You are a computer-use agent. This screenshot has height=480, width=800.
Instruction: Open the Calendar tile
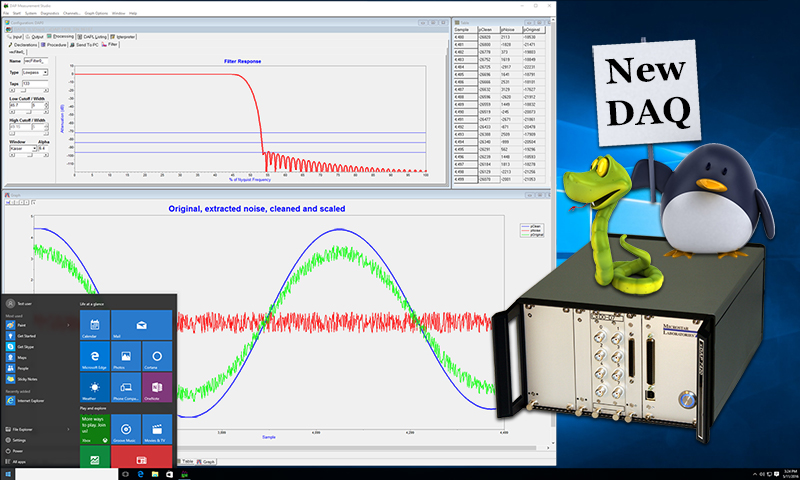click(95, 325)
